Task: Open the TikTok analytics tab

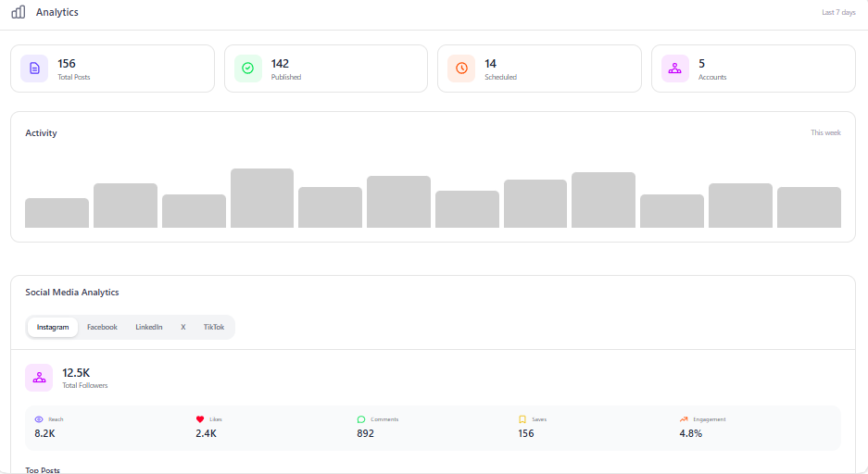Action: (x=214, y=327)
